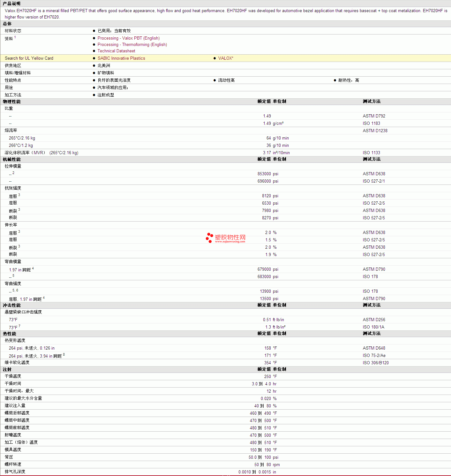Click the 696000 psi tensile modulus value
The width and height of the screenshot is (451, 476).
tap(268, 181)
